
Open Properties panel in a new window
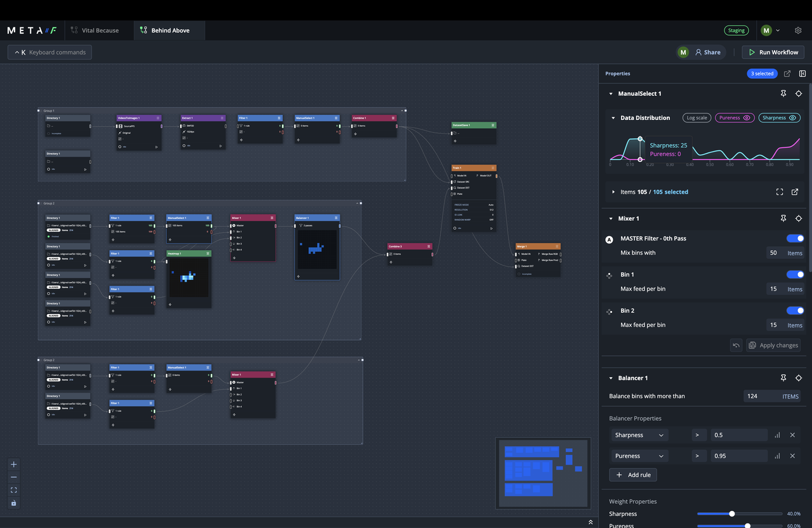tap(787, 74)
